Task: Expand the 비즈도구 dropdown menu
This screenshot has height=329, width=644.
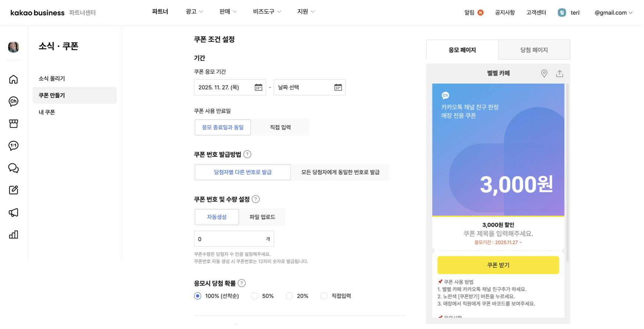Action: tap(267, 12)
